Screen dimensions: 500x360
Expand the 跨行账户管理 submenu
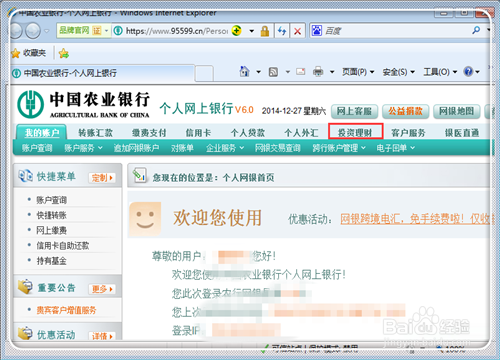[x=339, y=148]
